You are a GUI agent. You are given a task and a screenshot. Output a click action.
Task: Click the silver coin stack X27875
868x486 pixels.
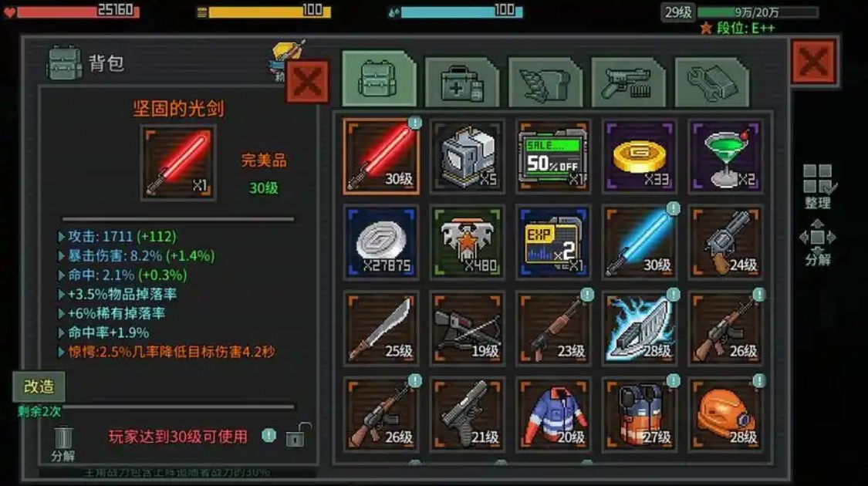coord(381,242)
